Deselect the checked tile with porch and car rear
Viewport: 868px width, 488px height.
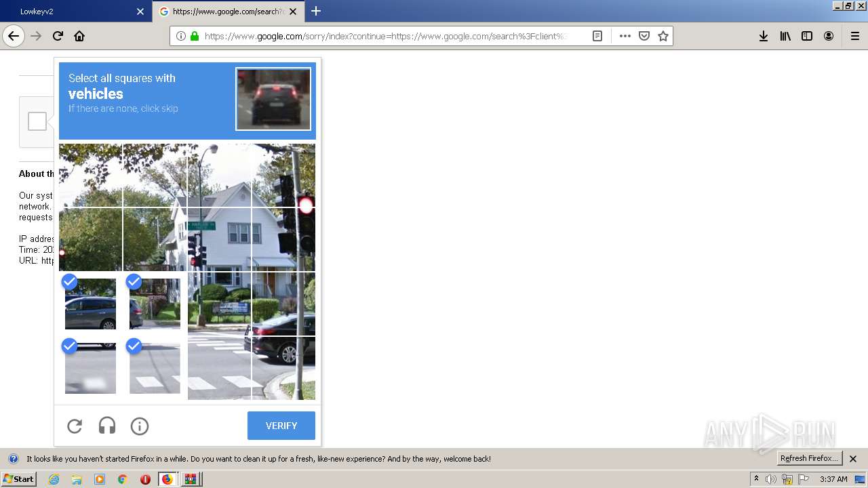coord(155,304)
